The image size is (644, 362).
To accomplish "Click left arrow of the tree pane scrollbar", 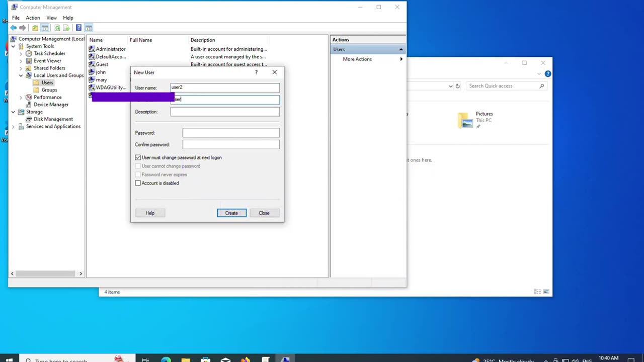I will coord(12,274).
